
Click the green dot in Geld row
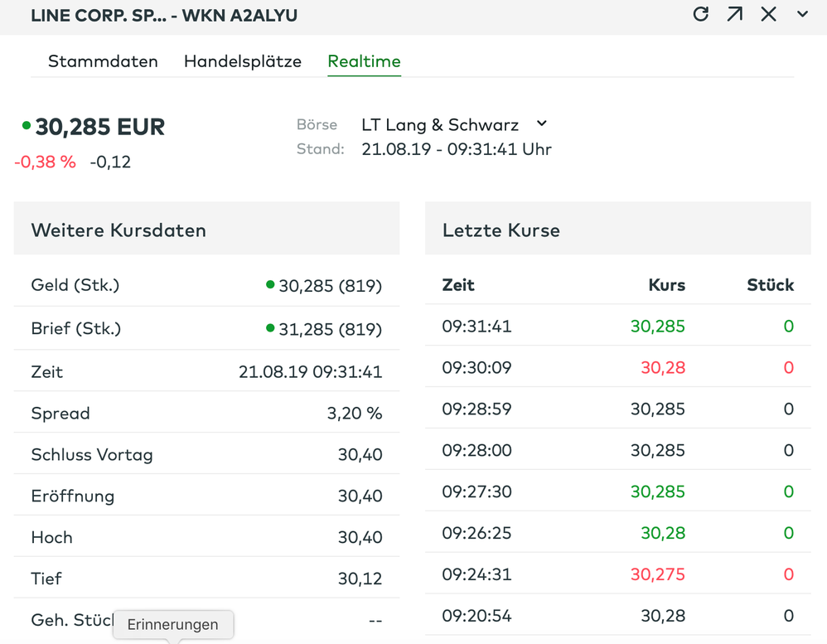[270, 285]
